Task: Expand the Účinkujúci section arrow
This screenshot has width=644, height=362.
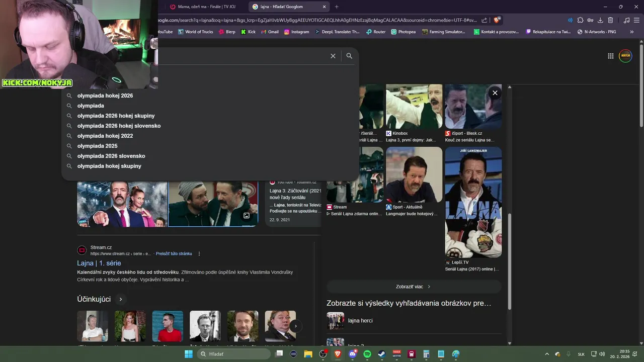Action: pyautogui.click(x=120, y=299)
